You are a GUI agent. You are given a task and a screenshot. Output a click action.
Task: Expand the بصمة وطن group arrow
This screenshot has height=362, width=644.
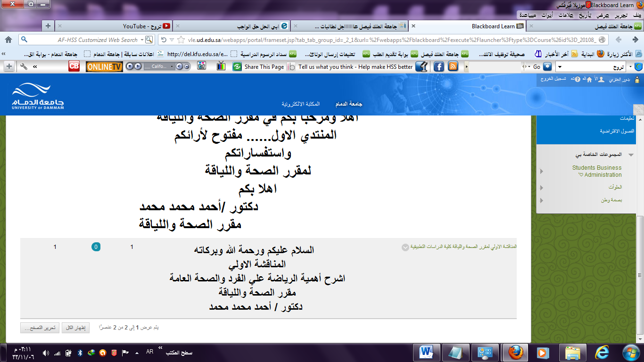coord(541,201)
